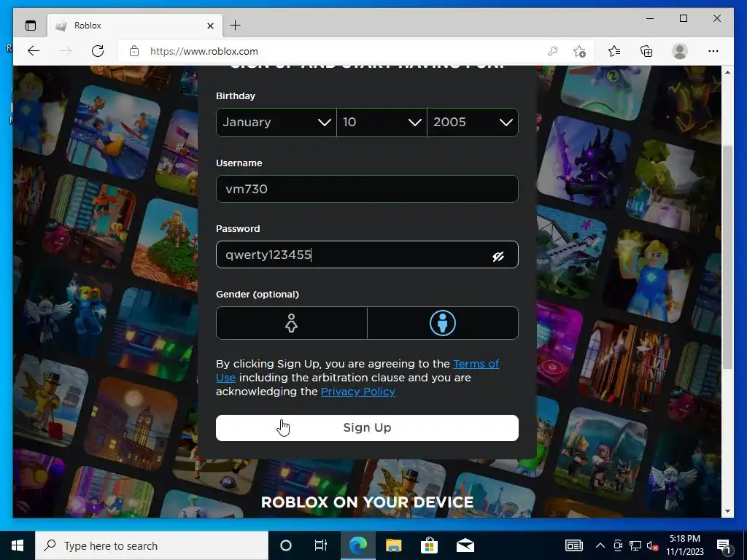The height and width of the screenshot is (560, 747).
Task: Show hidden system tray icons
Action: (x=600, y=545)
